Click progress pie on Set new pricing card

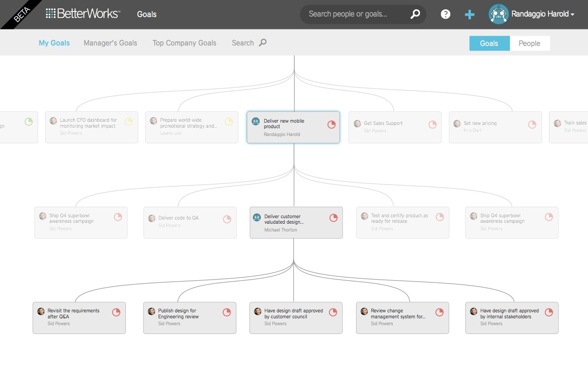click(532, 124)
